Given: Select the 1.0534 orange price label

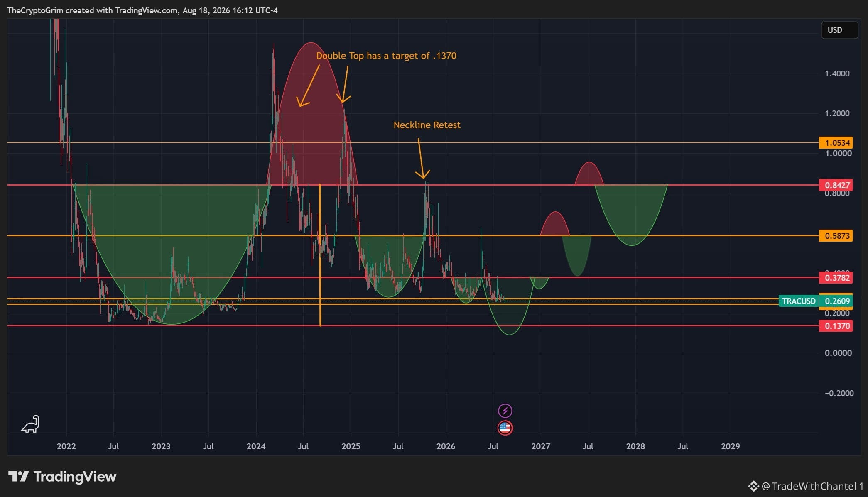Looking at the screenshot, I should (x=836, y=143).
